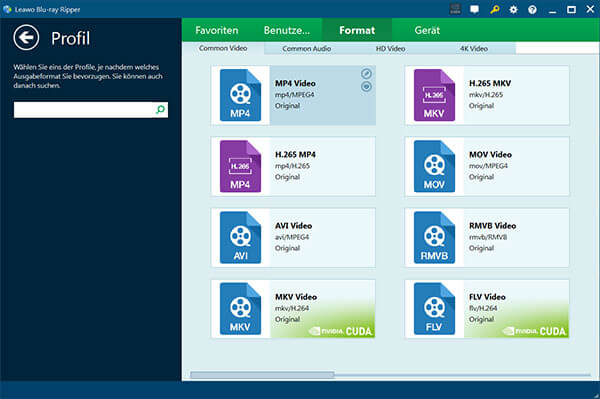Pick the H.265 MP4 title text

[295, 155]
